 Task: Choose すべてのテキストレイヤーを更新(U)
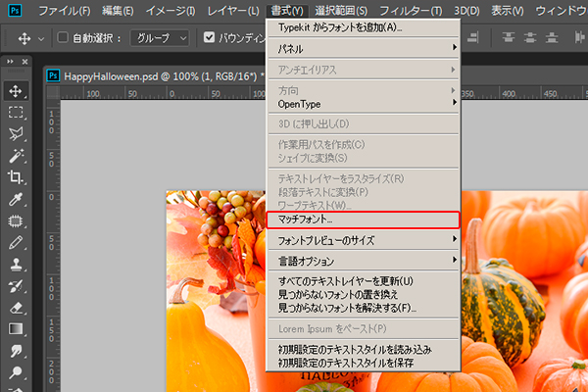[363, 281]
